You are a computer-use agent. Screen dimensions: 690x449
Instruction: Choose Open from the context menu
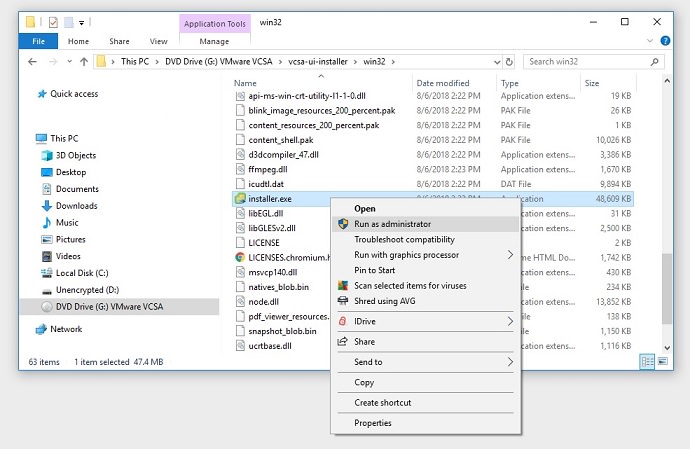(426, 209)
